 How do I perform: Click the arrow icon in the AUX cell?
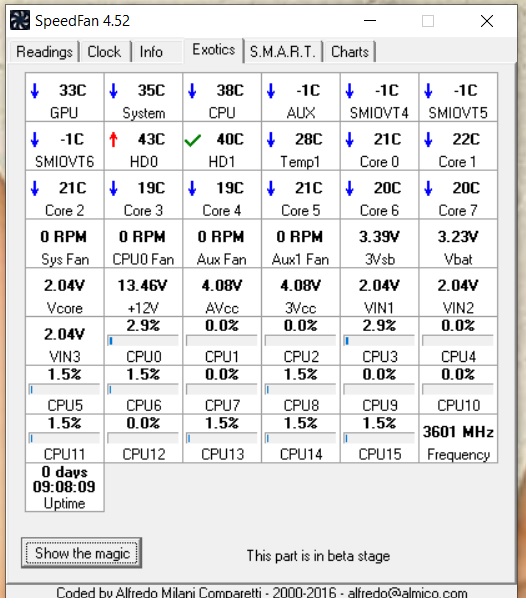click(271, 91)
